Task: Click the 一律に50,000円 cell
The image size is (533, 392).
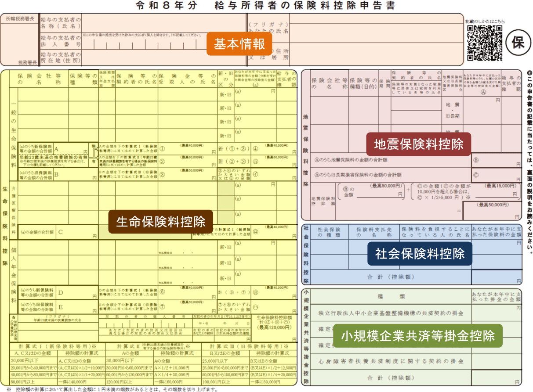Action: (x=273, y=381)
